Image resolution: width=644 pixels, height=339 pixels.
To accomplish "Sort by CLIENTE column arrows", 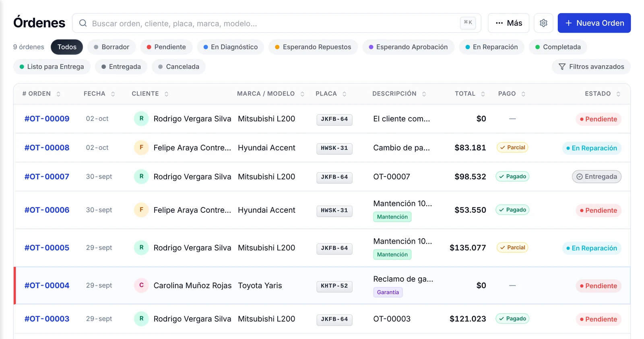I will click(x=166, y=94).
